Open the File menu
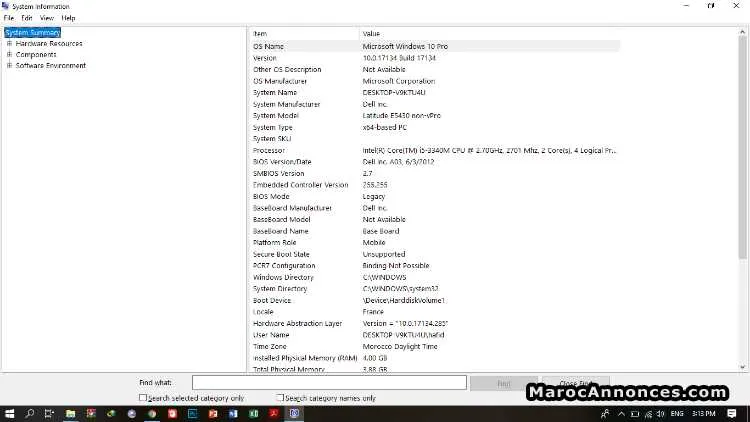This screenshot has height=422, width=750. pos(9,18)
